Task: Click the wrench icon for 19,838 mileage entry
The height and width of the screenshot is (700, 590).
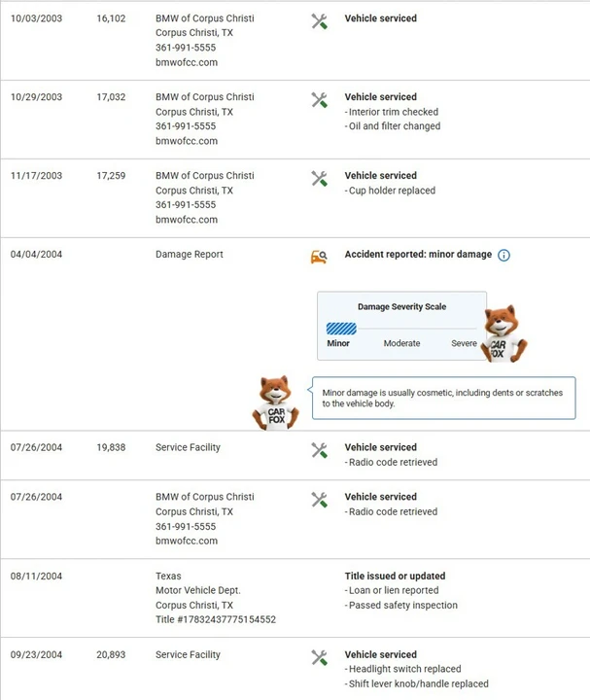Action: click(x=319, y=450)
